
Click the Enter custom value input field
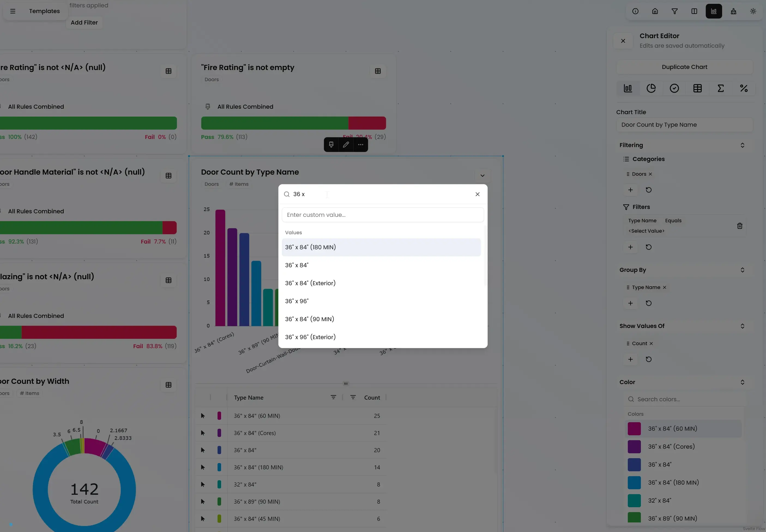[x=382, y=215]
